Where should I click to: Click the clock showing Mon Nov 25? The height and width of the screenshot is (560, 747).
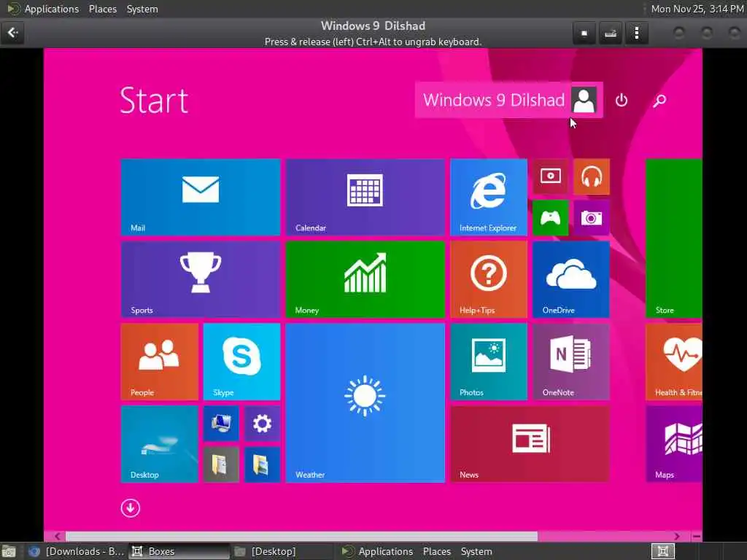point(697,9)
